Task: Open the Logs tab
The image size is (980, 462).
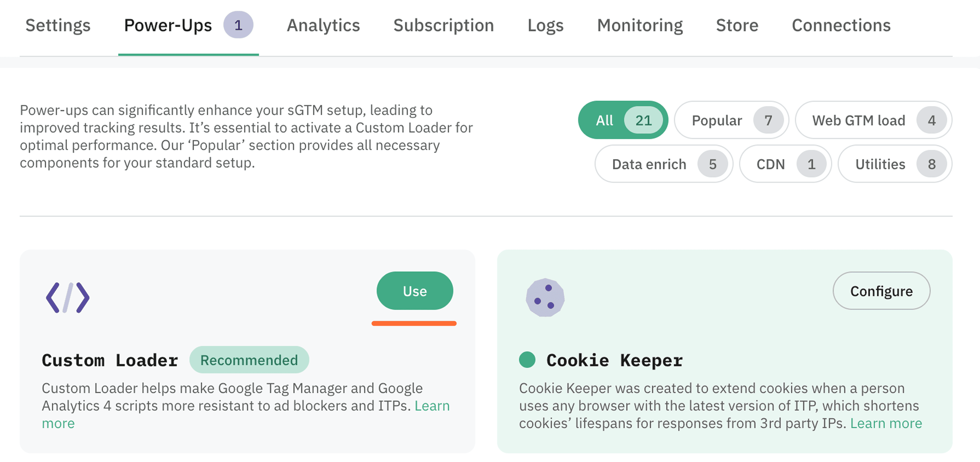Action: (x=545, y=25)
